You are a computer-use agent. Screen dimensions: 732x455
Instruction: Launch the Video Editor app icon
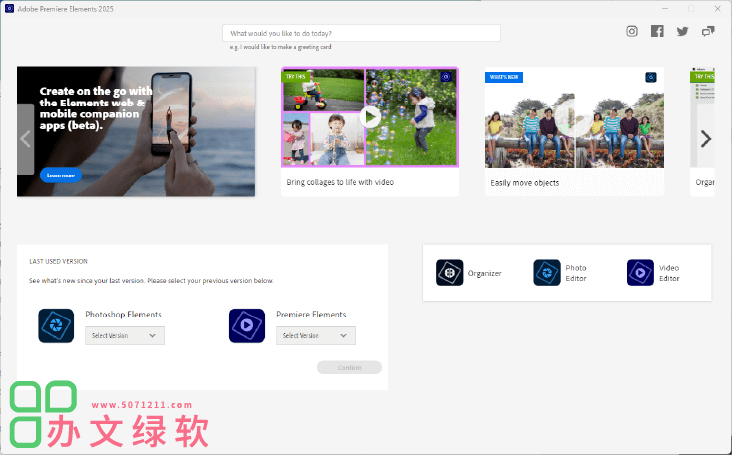coord(640,273)
